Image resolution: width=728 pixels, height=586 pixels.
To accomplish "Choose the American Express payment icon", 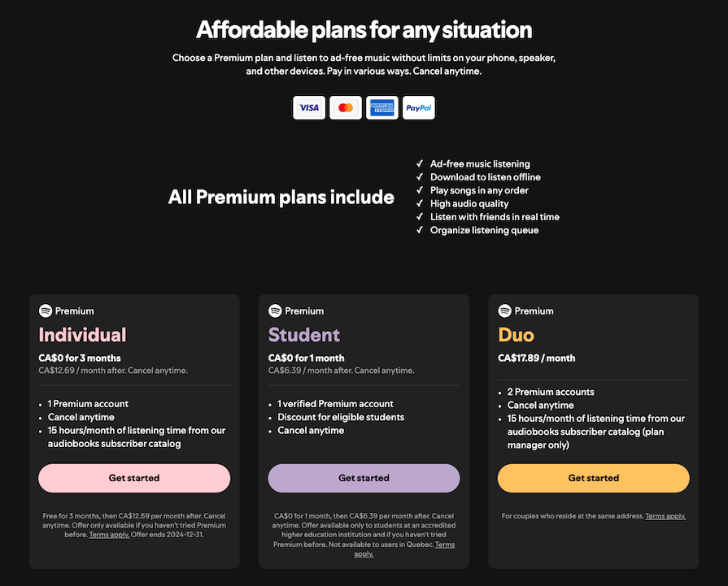I will [x=381, y=106].
